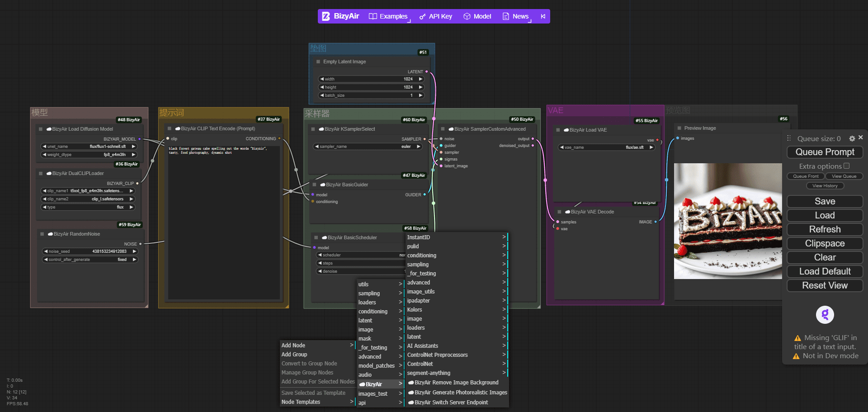Choose Add Group in context menu
The height and width of the screenshot is (412, 868).
tap(318, 355)
